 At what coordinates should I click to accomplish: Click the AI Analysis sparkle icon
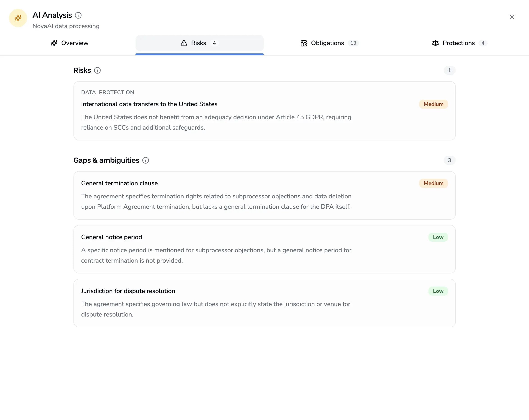tap(18, 18)
